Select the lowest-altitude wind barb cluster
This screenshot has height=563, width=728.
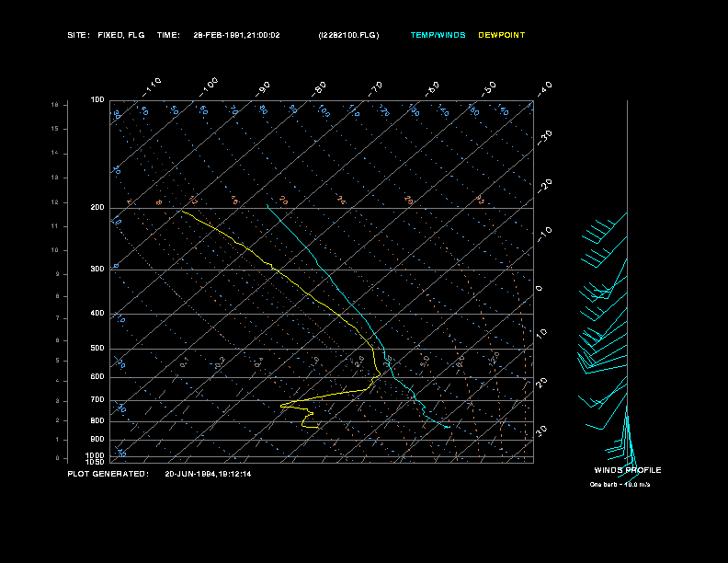tap(623, 453)
